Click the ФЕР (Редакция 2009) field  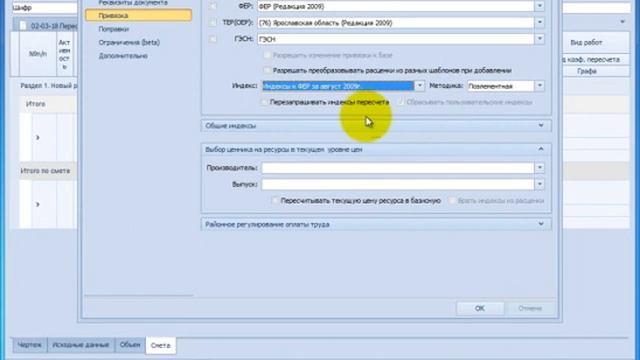click(x=396, y=6)
